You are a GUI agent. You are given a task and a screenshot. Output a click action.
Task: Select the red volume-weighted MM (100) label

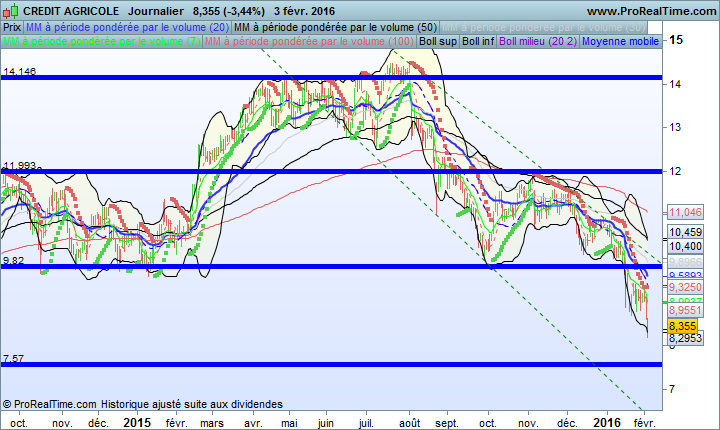point(309,41)
